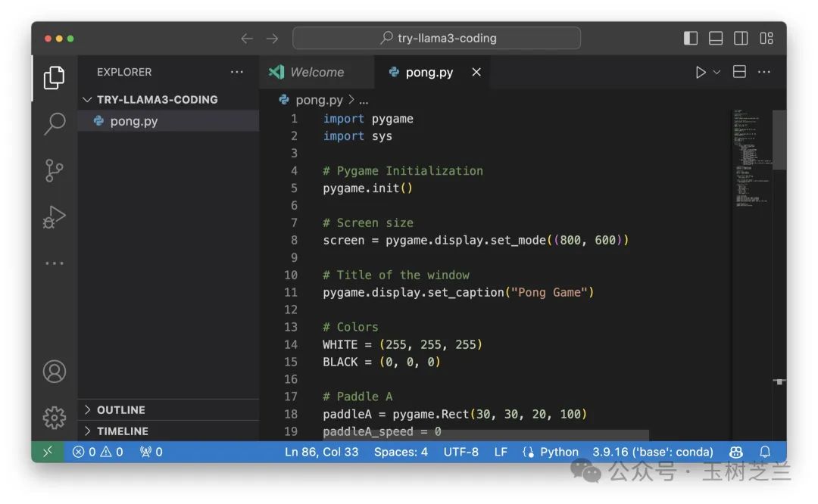Select language mode Python in status bar

pyautogui.click(x=559, y=452)
